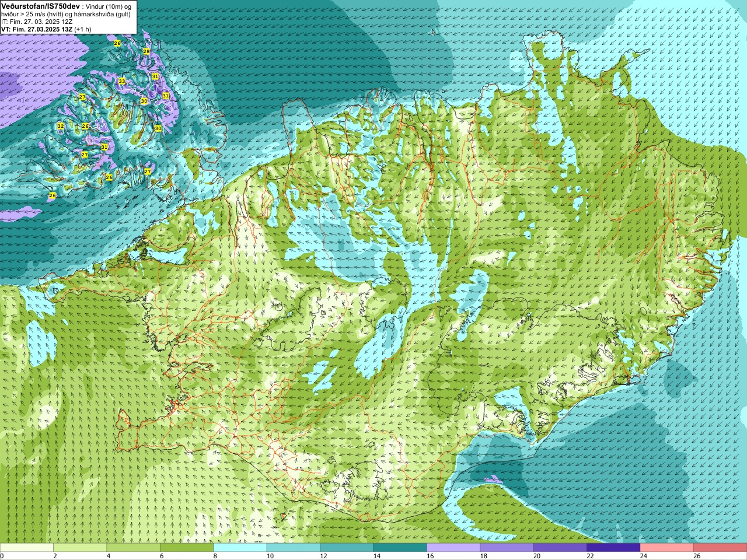Click the title text Veðurstofan/IS750dev
The image size is (747, 560).
pos(40,5)
